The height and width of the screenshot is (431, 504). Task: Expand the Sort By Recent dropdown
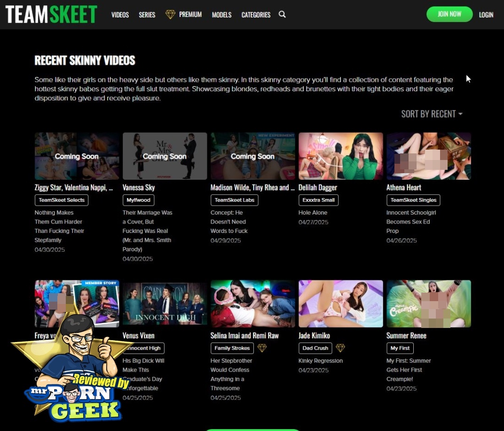tap(432, 114)
